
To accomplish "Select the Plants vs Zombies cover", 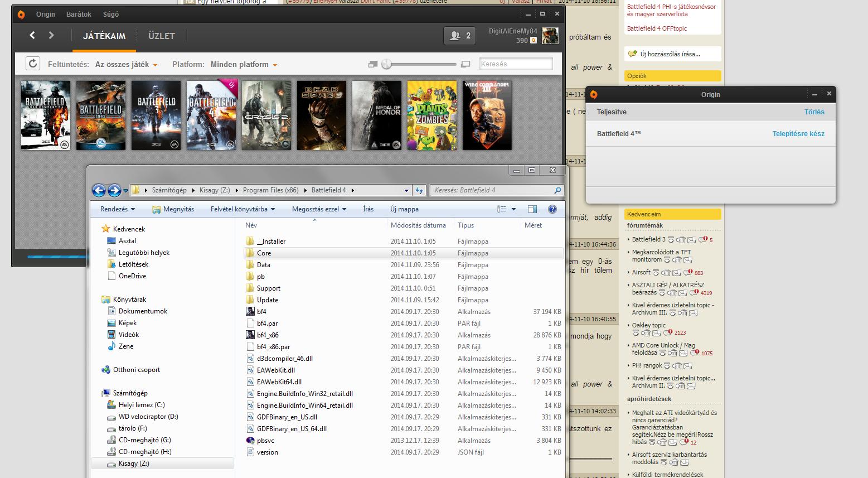I will (x=432, y=115).
